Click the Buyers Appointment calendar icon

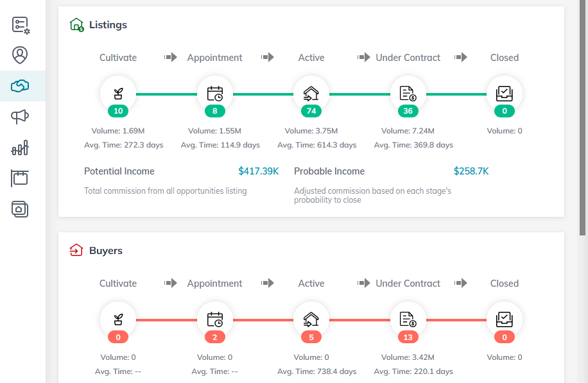click(x=215, y=319)
